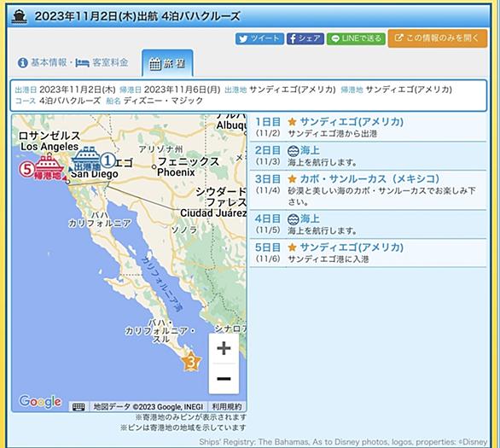Image resolution: width=500 pixels, height=448 pixels.
Task: Select the 旅程 itinerary tab
Action: (167, 63)
